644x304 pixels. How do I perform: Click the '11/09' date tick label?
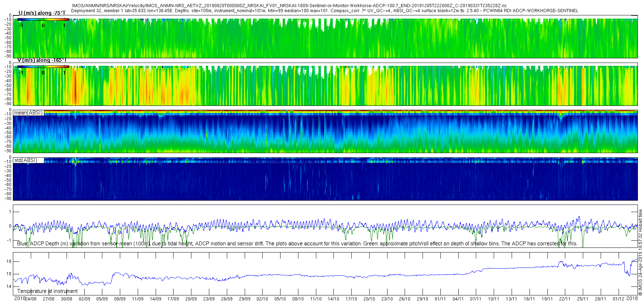tap(138, 299)
